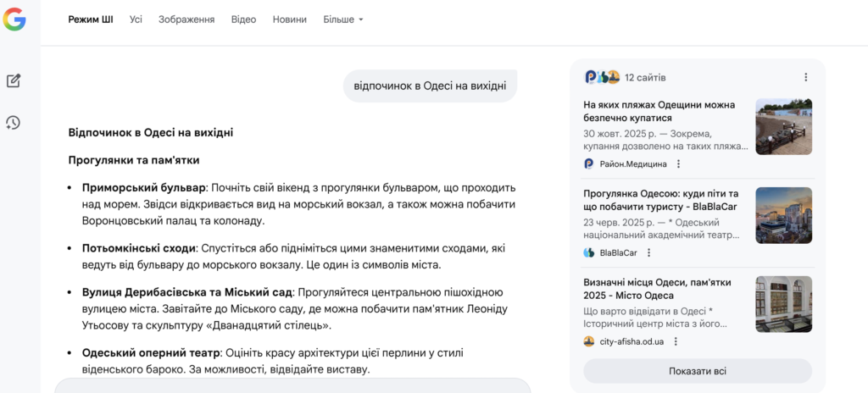Click the city-afisha.od.ua source name

point(632,341)
